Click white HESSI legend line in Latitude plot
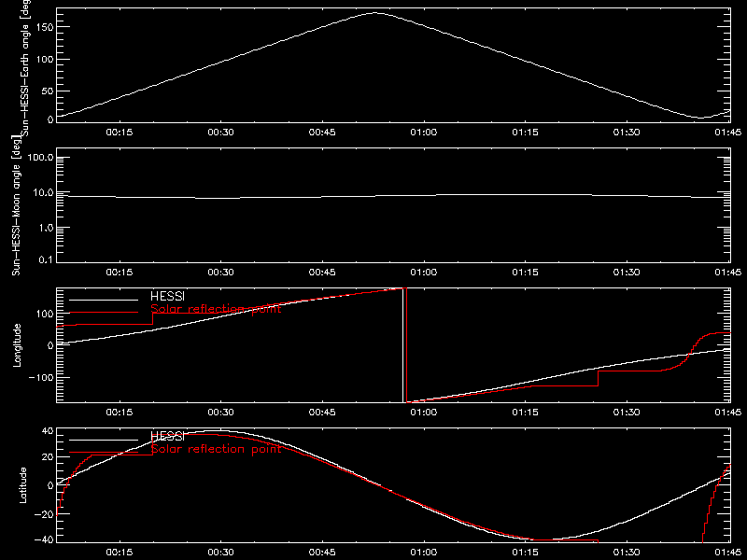The height and width of the screenshot is (560, 747). (104, 440)
